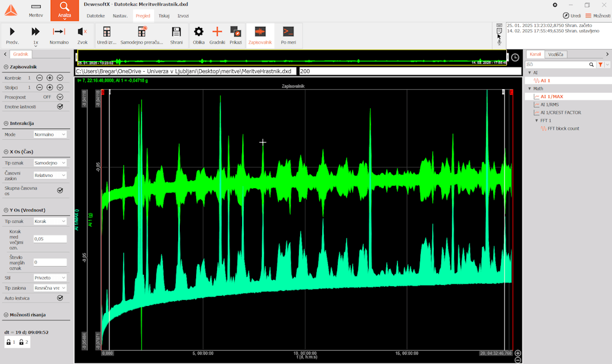Open the Datoteke menu
612x364 pixels.
click(96, 16)
